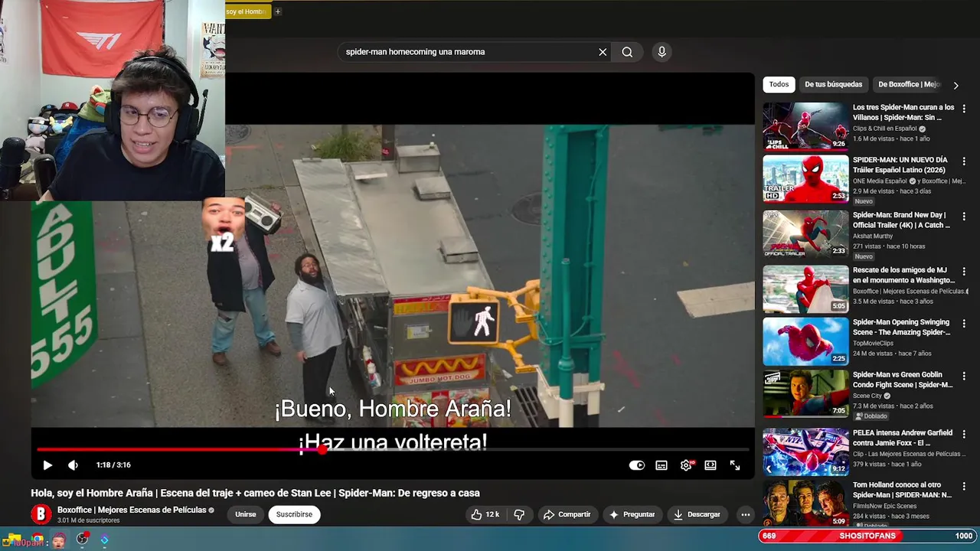Open options for 'Brand New Day' trailer video
Image resolution: width=980 pixels, height=551 pixels.
[x=964, y=217]
